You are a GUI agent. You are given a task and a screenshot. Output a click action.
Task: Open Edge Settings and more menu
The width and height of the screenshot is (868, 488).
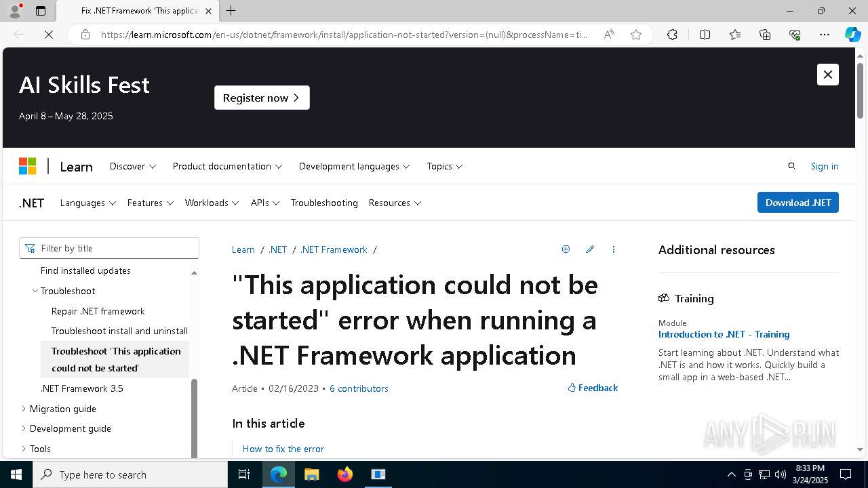pos(825,35)
